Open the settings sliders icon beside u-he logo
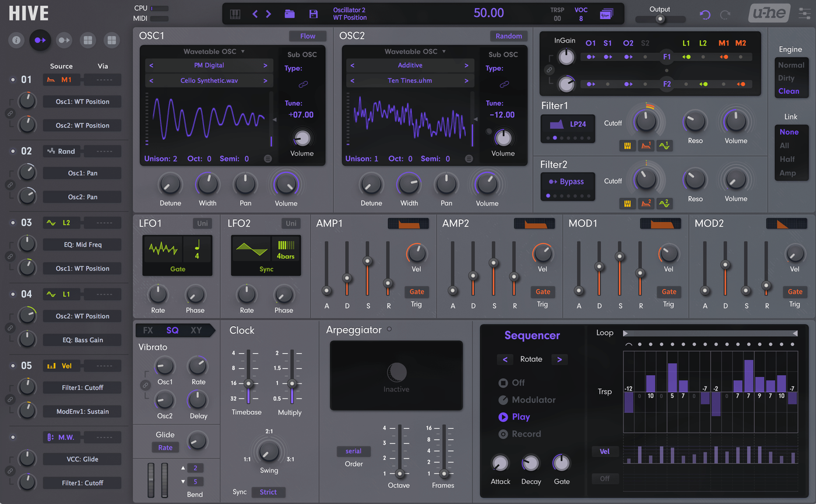Image resolution: width=816 pixels, height=504 pixels. (x=806, y=14)
